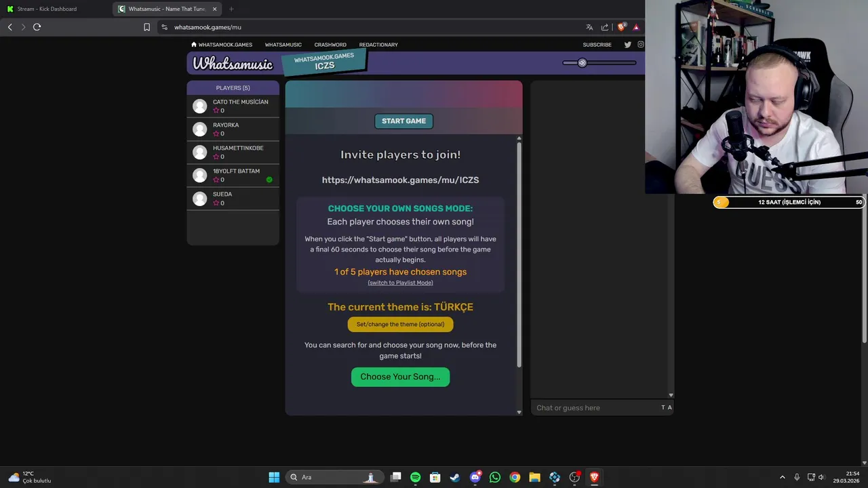Viewport: 868px width, 488px height.
Task: Reload the Whatsamusic page
Action: point(37,27)
